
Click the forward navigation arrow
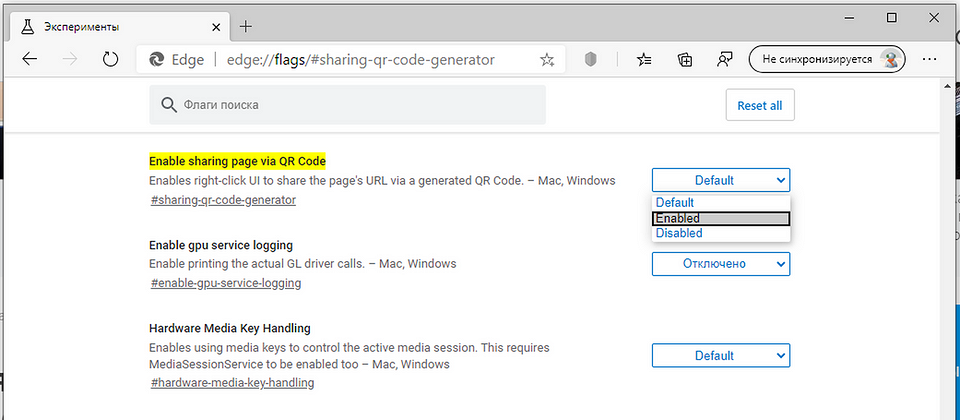click(70, 59)
